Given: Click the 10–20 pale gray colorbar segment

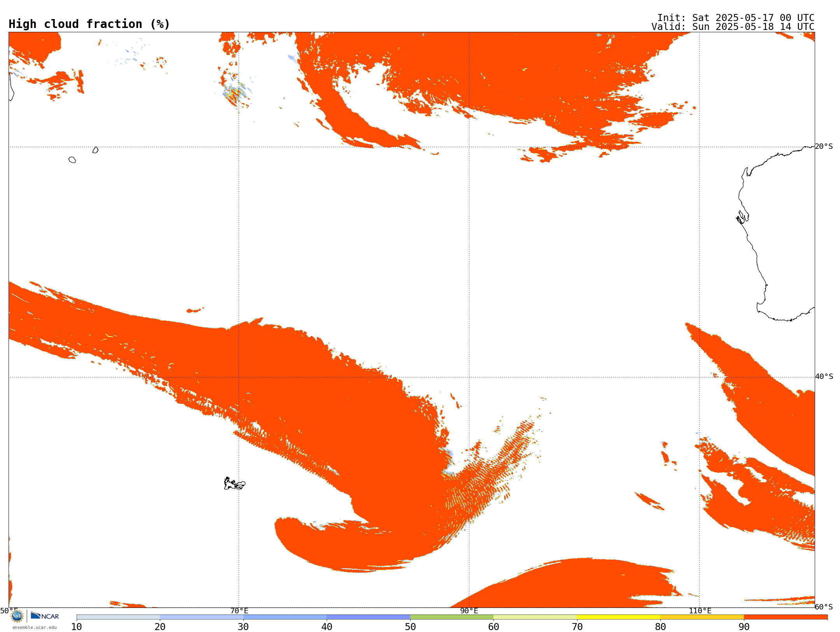Looking at the screenshot, I should [118, 617].
